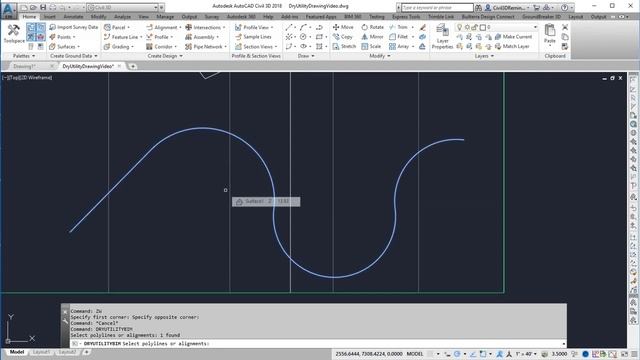This screenshot has width=640, height=360.
Task: Toggle polar tracking in status bar
Action: click(457, 354)
